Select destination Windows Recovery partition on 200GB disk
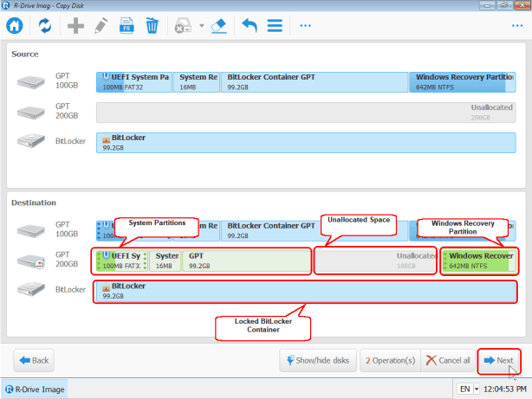This screenshot has height=399, width=532. pos(478,261)
